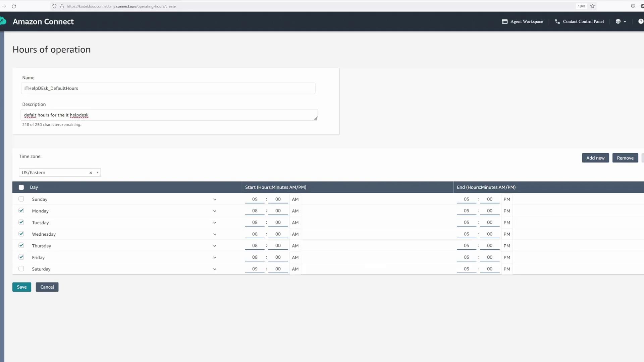Check the Sunday checkbox

tap(21, 199)
